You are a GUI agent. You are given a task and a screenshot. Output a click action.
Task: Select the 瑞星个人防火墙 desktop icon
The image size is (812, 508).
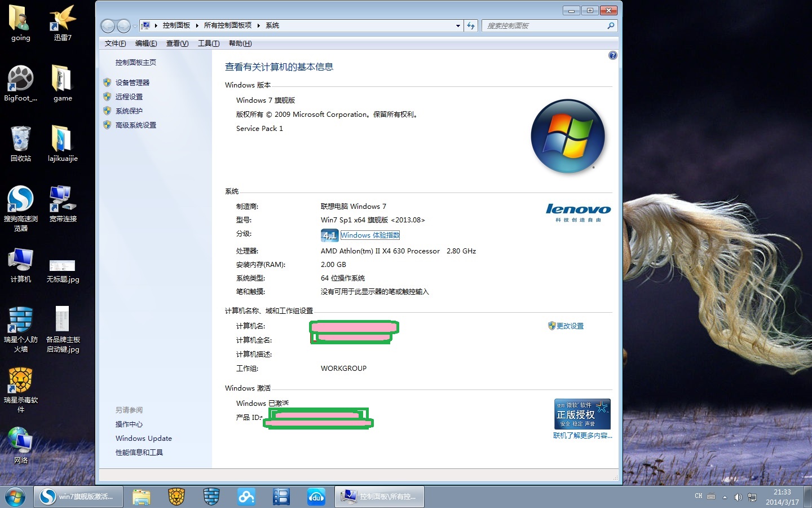click(20, 329)
